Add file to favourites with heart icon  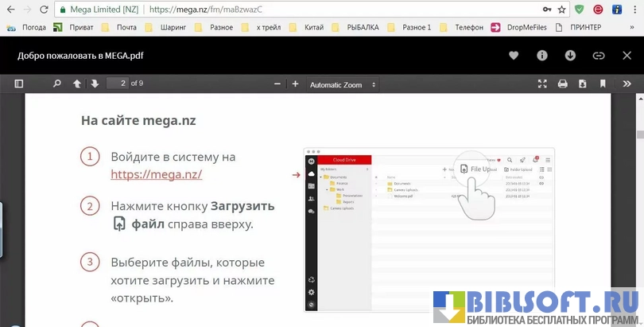514,56
